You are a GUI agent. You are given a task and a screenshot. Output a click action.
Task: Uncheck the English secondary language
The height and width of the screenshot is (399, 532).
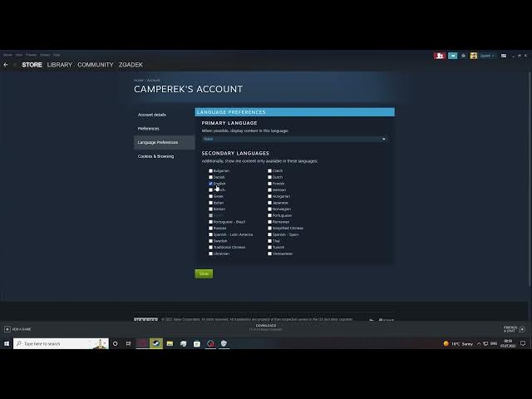click(210, 184)
